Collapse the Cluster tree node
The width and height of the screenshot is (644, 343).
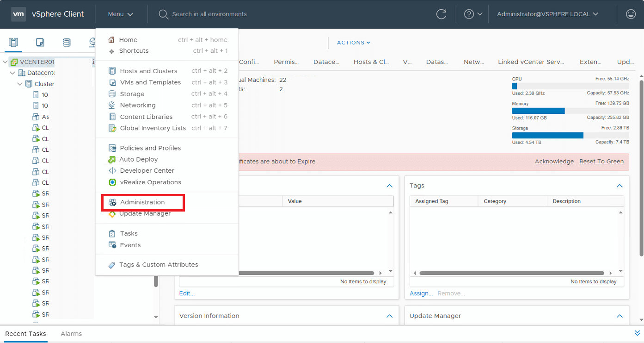20,84
